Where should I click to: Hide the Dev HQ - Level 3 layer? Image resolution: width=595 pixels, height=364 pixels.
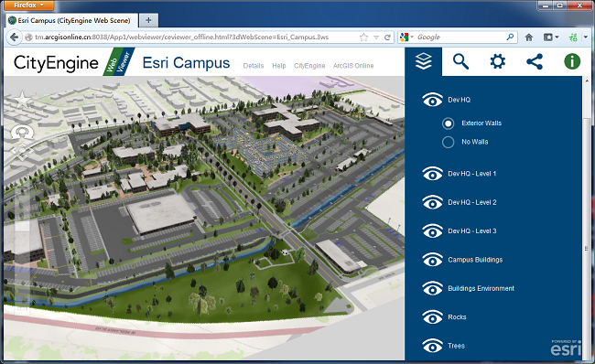click(432, 230)
